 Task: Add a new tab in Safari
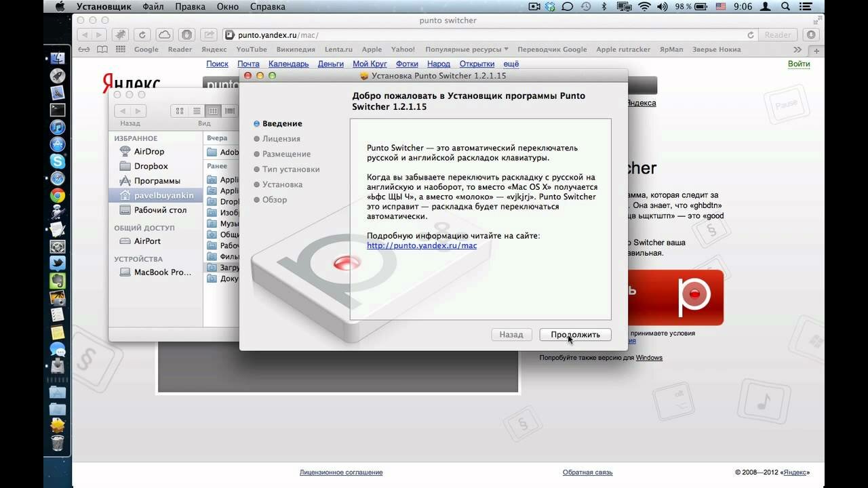[x=816, y=51]
